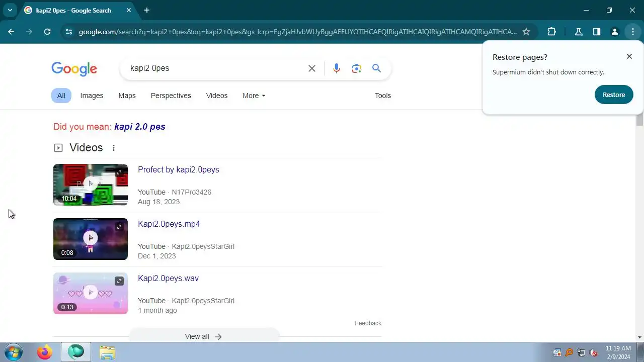Click the address bar URL
This screenshot has height=362, width=644.
tap(297, 32)
